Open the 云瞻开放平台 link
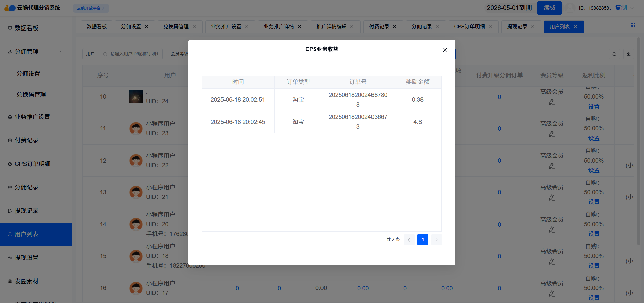Screen dimensions: 644x303 pos(91,8)
